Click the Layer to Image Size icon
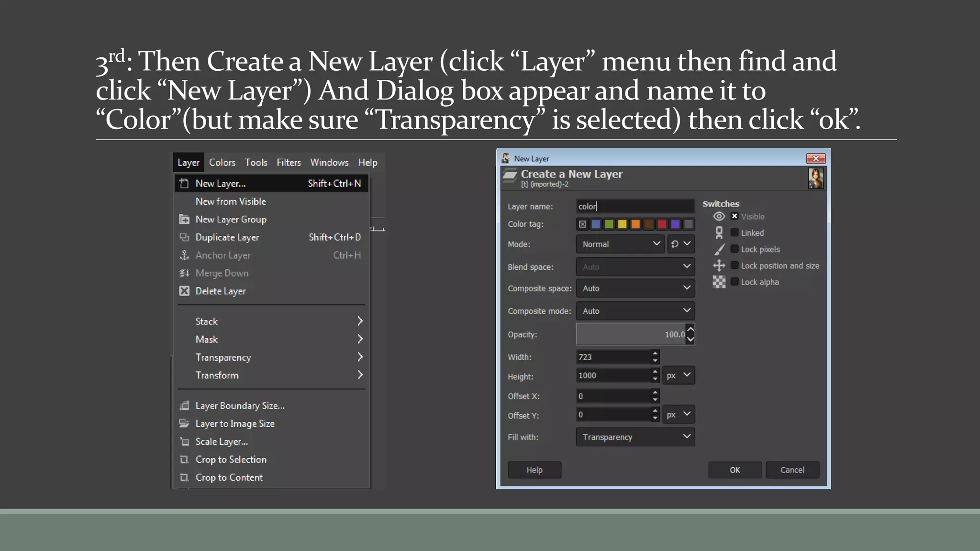980x551 pixels. (x=184, y=423)
